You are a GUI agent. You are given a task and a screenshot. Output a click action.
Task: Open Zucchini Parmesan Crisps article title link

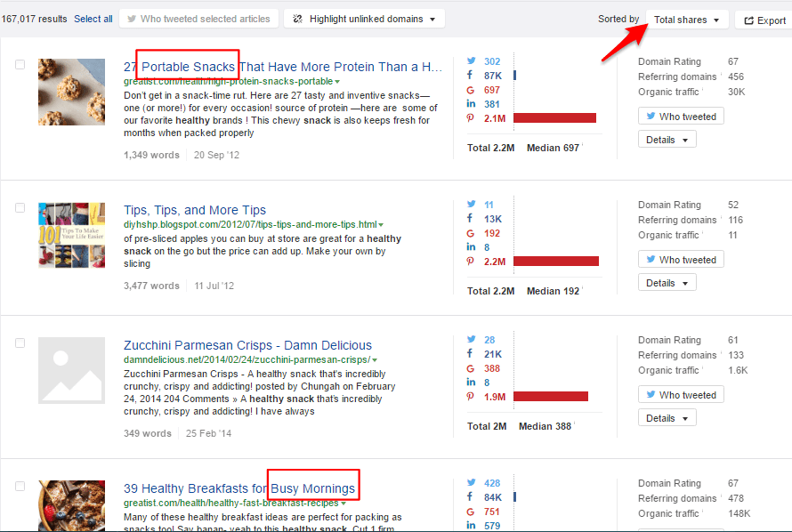(247, 345)
